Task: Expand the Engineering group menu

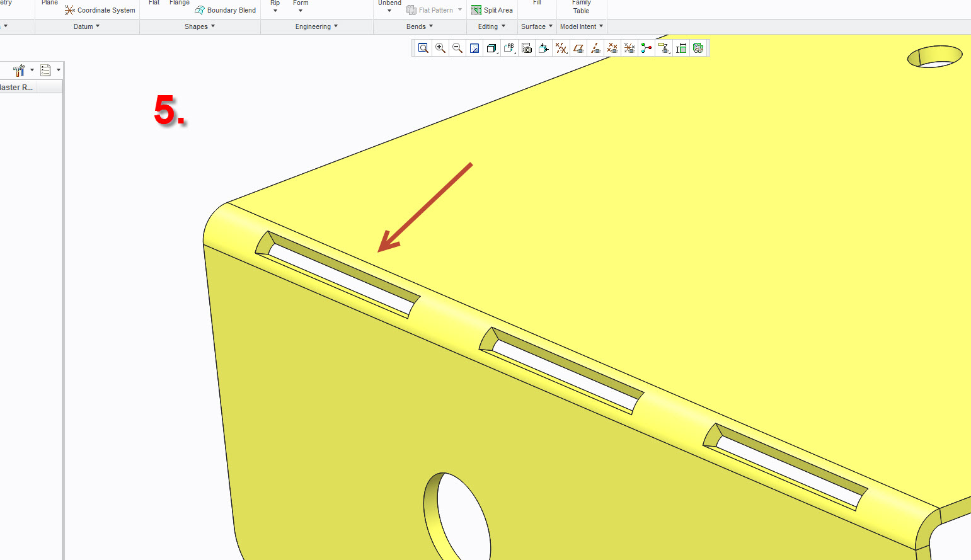Action: coord(317,26)
